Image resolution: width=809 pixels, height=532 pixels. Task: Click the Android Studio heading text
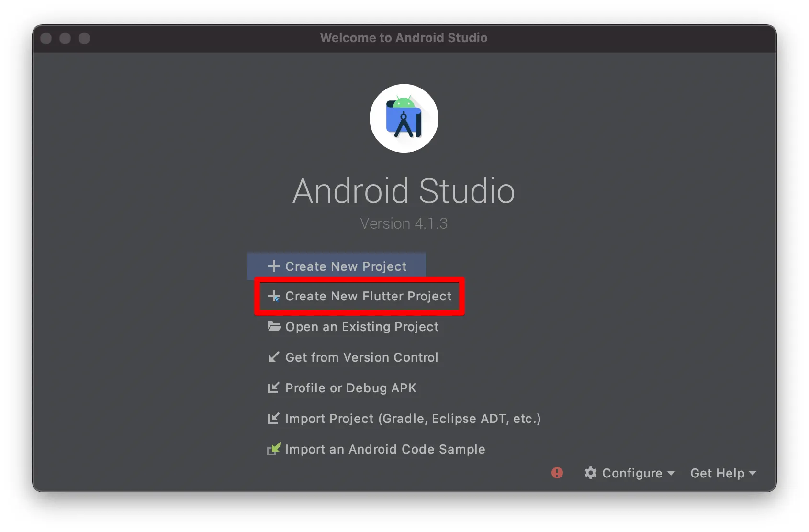[404, 190]
